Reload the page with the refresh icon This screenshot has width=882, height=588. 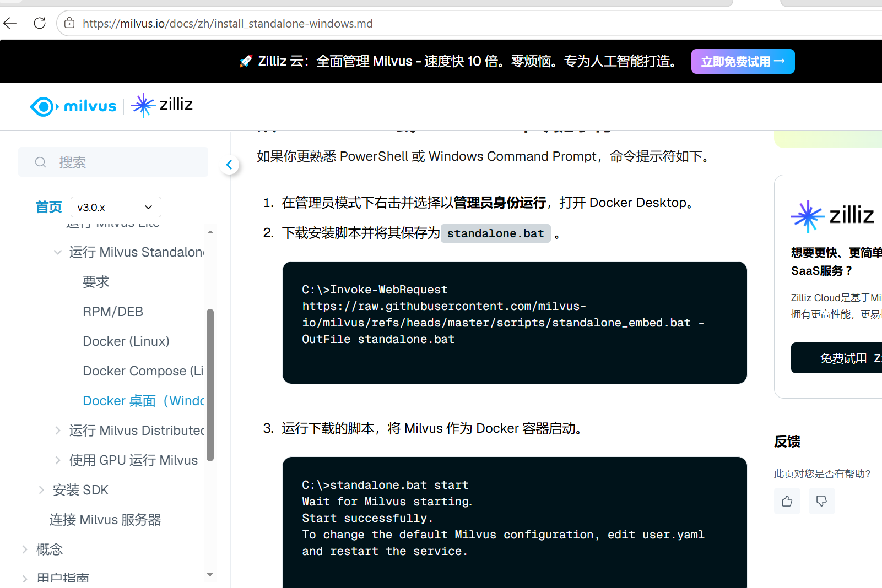(40, 23)
